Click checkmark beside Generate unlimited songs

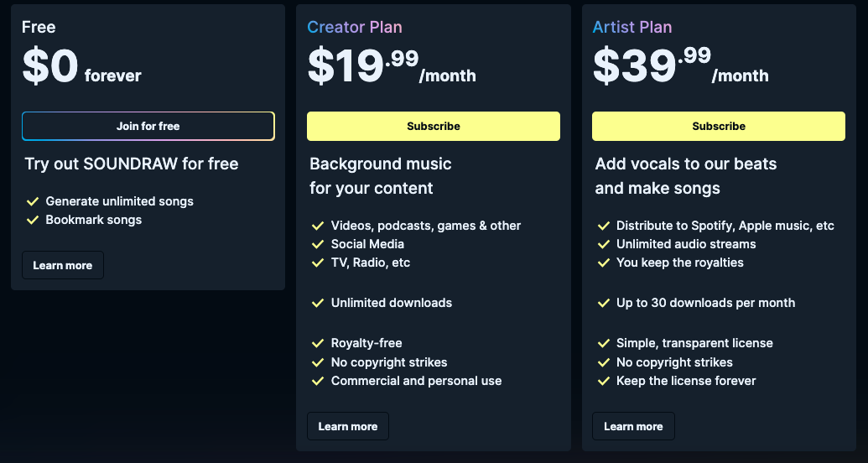[33, 201]
